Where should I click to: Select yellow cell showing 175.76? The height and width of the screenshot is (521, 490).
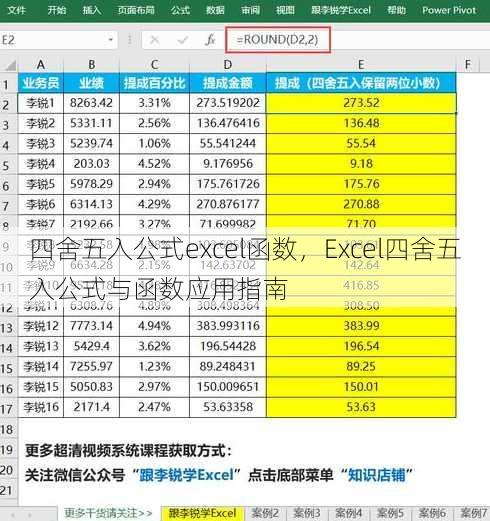click(361, 184)
